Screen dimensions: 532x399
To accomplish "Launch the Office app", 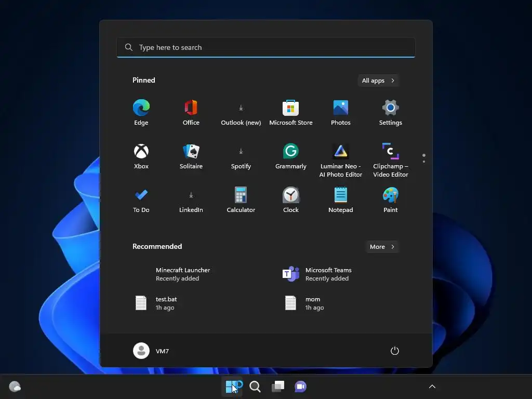I will [191, 113].
